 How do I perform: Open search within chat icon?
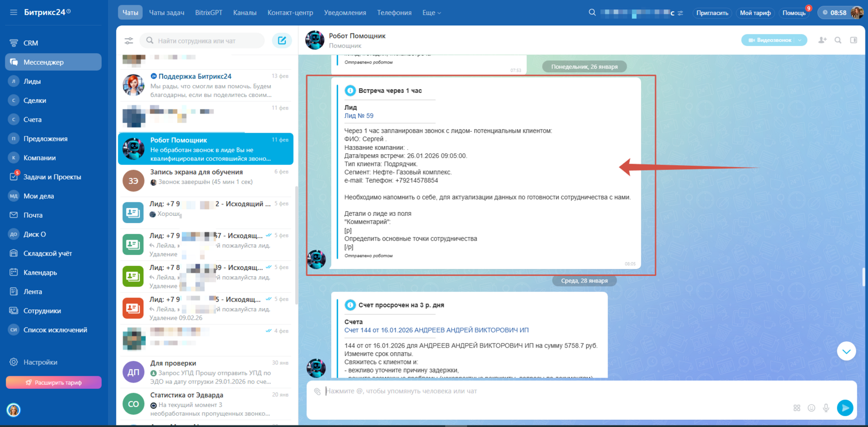tap(838, 40)
